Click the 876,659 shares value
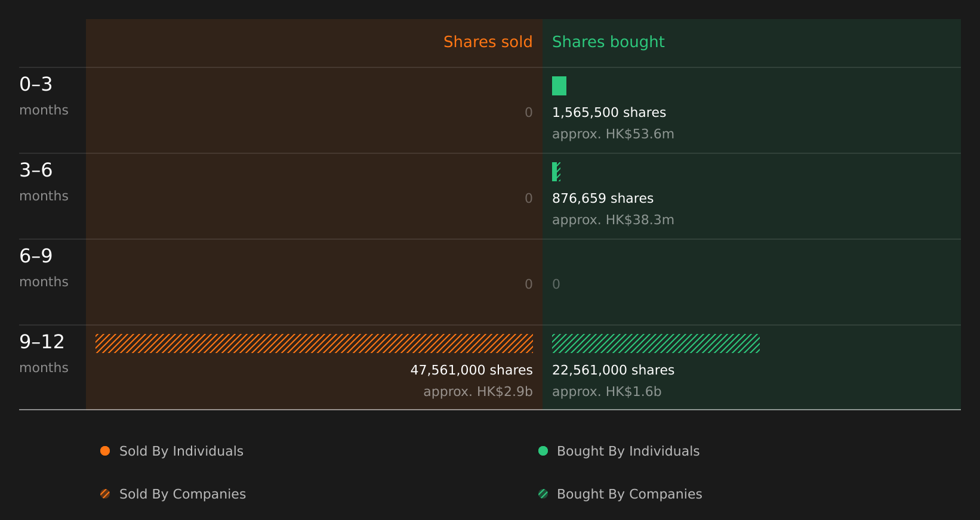Screen dimensions: 980x520 coord(603,198)
